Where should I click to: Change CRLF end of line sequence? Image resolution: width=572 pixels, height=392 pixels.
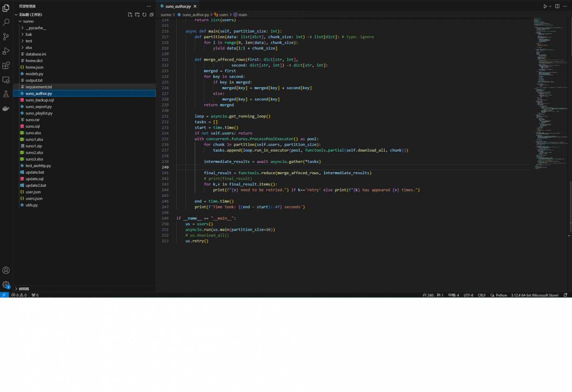click(x=482, y=295)
